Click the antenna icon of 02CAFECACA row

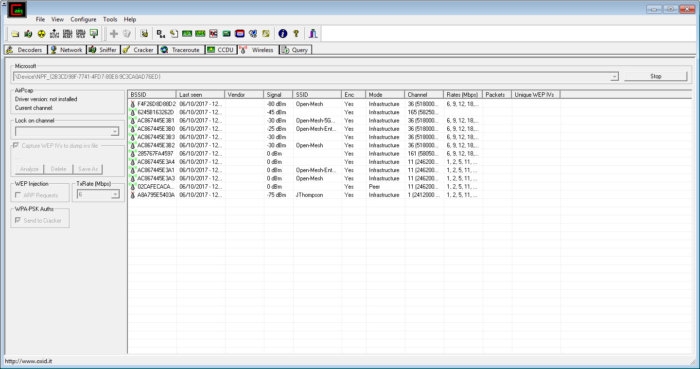click(133, 187)
